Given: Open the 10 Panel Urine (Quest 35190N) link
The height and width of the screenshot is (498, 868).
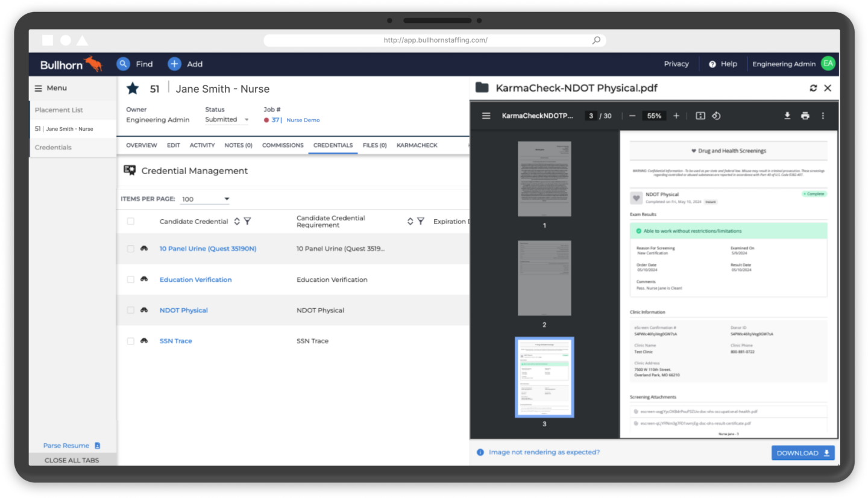Looking at the screenshot, I should click(208, 248).
